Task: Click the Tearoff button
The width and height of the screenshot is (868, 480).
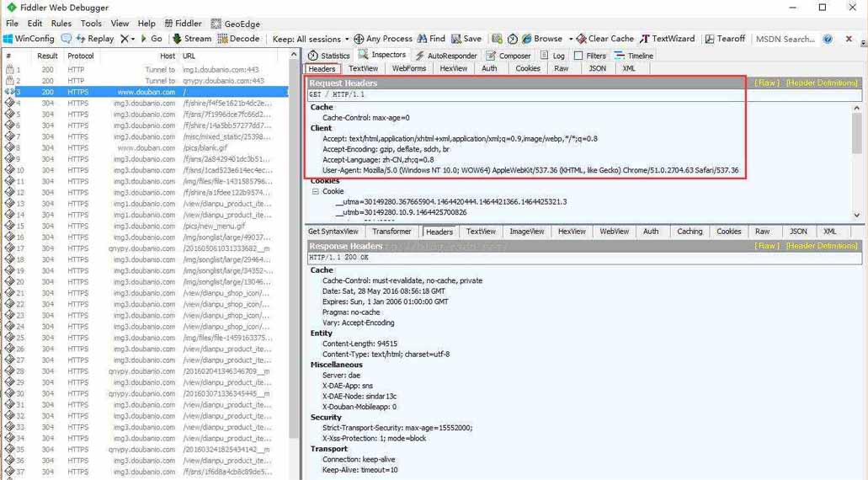Action: tap(725, 39)
